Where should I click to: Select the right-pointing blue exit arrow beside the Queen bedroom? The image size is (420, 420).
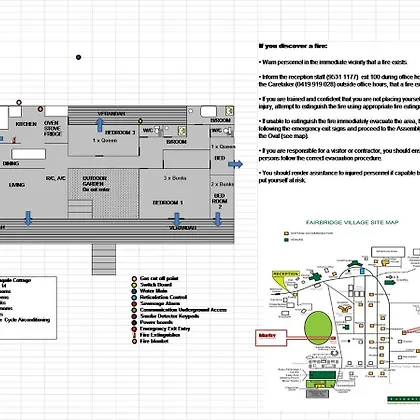235,164
